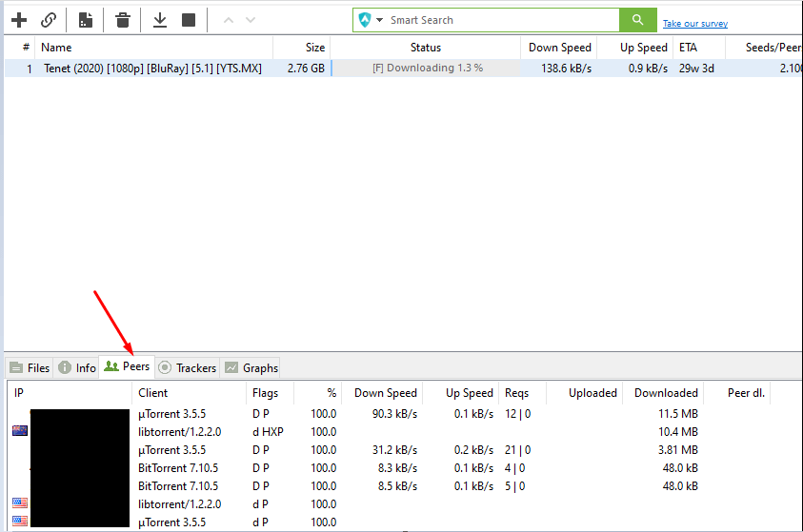
Task: Select the Peers tab
Action: click(127, 366)
